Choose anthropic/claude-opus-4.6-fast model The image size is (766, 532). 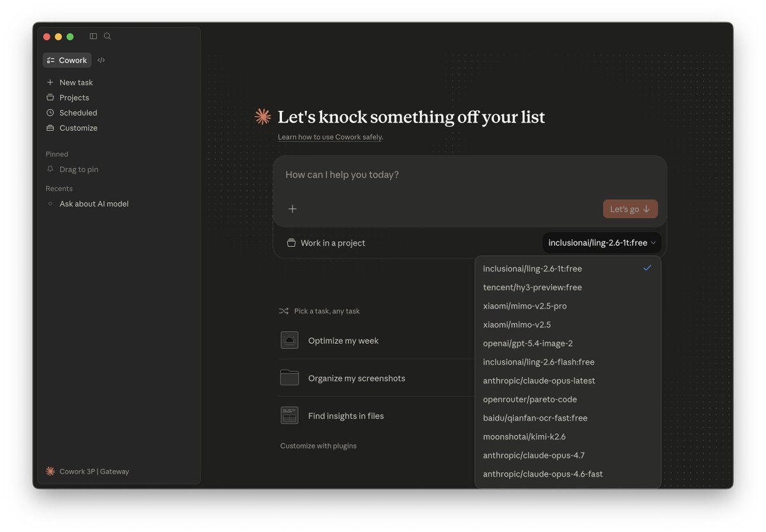(567, 474)
